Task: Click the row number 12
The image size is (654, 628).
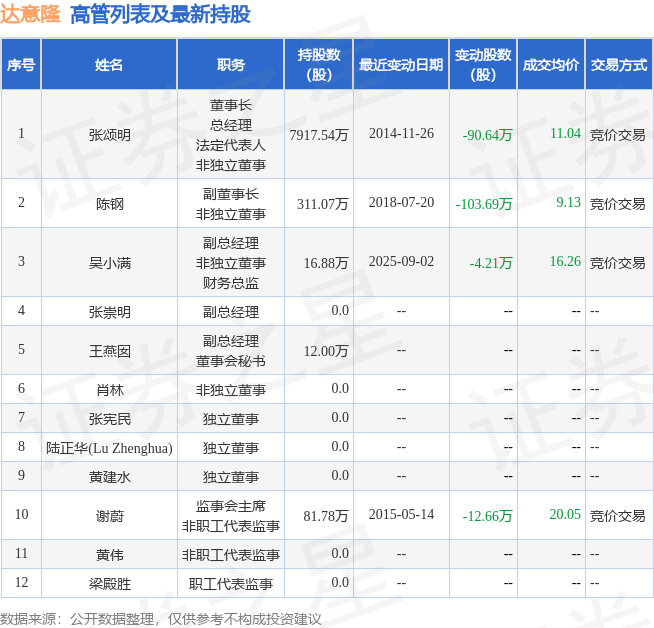Action: tap(21, 582)
